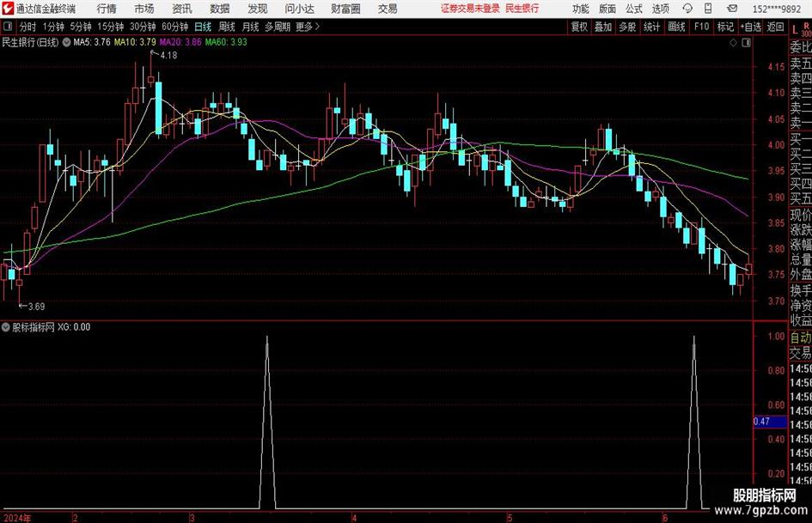Open the 市场 menu

tap(144, 9)
